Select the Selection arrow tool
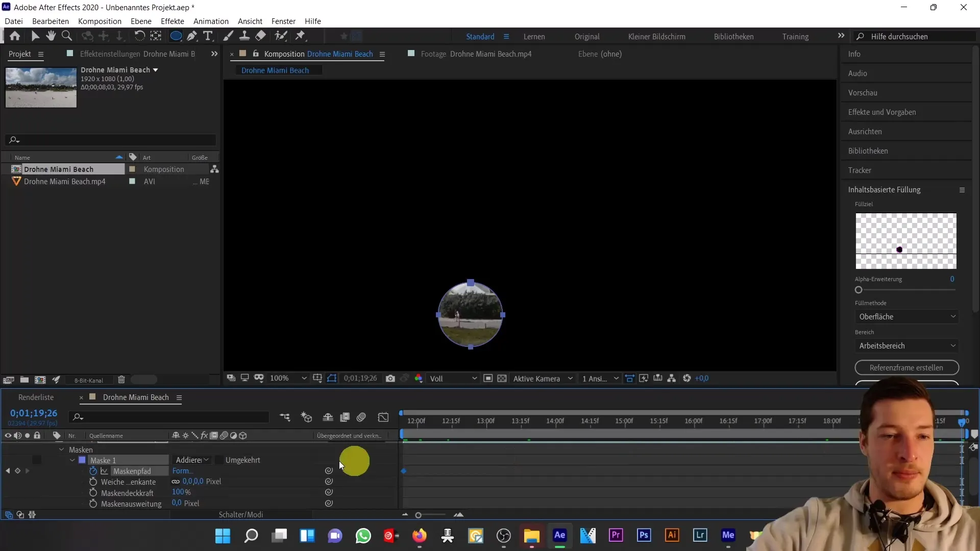The image size is (980, 551). click(x=35, y=36)
